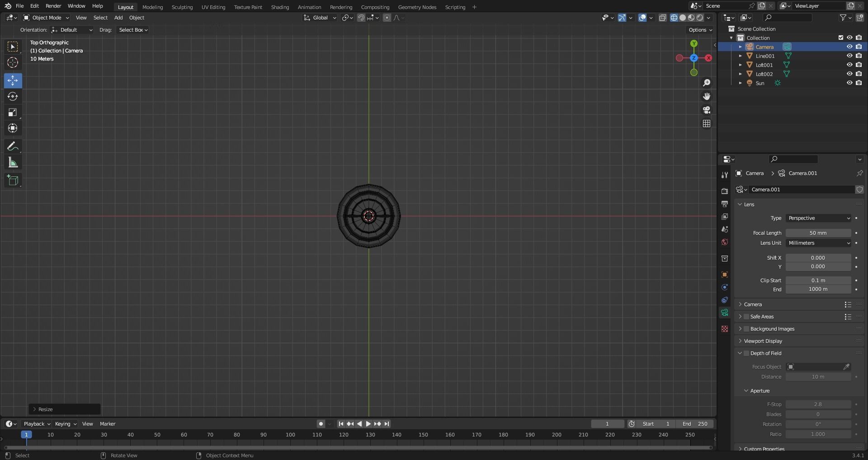868x460 pixels.
Task: Hide the Camera object in viewport
Action: 849,47
